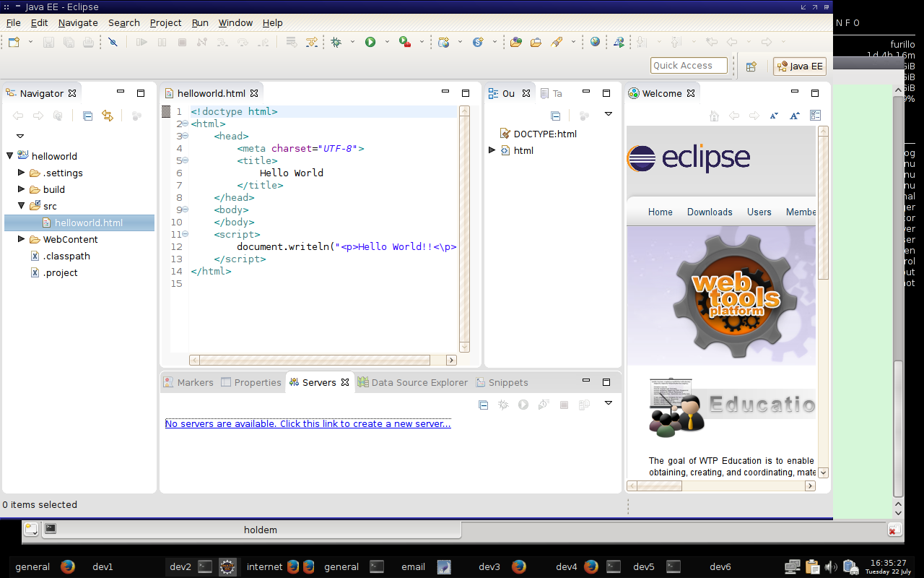Switch to the Markers tab
Screen dimensions: 924x578
pyautogui.click(x=188, y=382)
